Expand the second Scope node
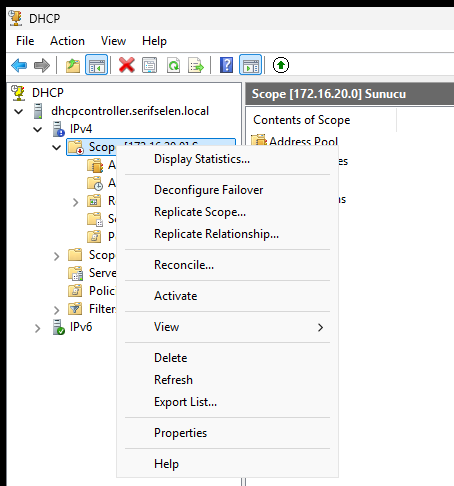Image resolution: width=454 pixels, height=486 pixels. (57, 256)
